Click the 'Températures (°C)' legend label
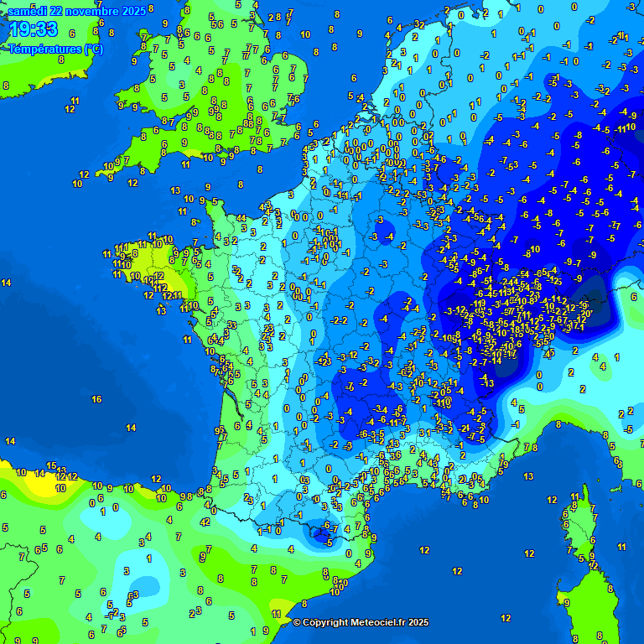 tap(55, 49)
